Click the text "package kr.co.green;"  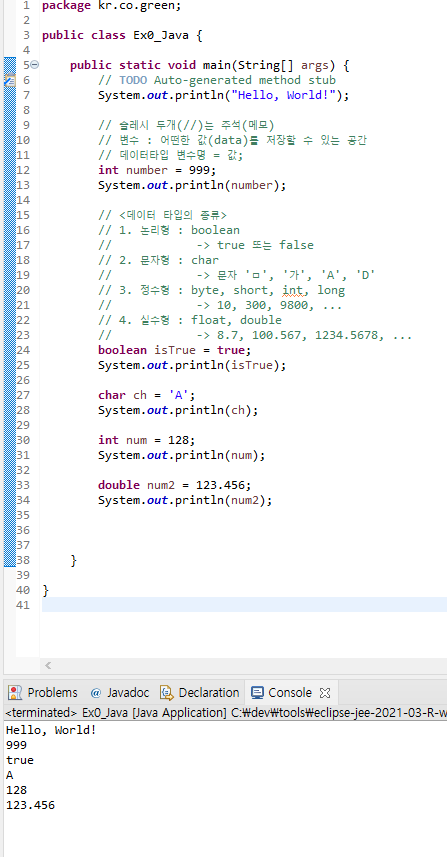[x=111, y=6]
